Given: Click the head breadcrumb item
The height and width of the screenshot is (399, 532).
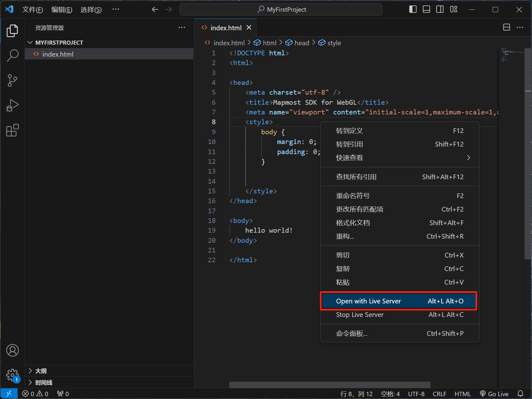Looking at the screenshot, I should pyautogui.click(x=297, y=43).
